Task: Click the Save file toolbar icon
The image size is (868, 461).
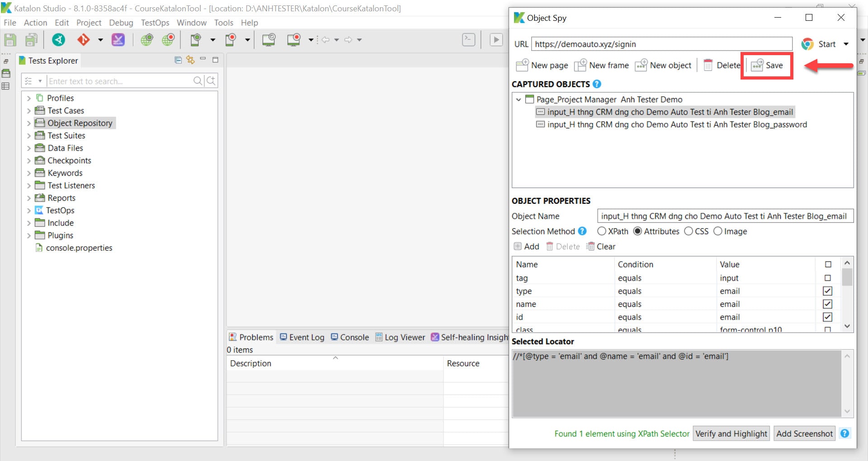Action: [10, 40]
